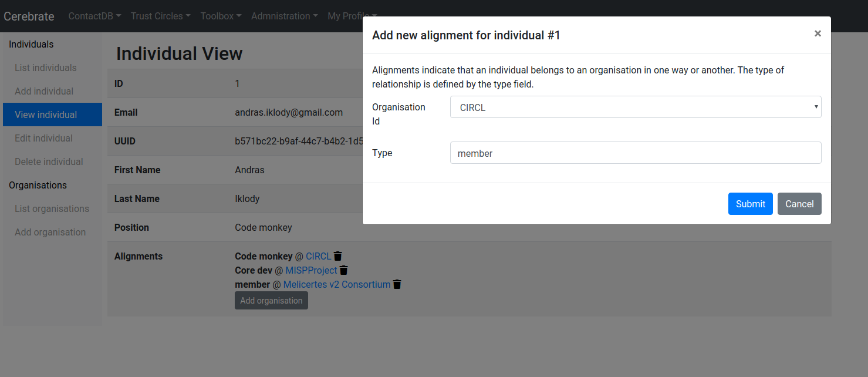This screenshot has height=377, width=868.
Task: Delete the CIRCL alignment trash icon
Action: (x=338, y=256)
